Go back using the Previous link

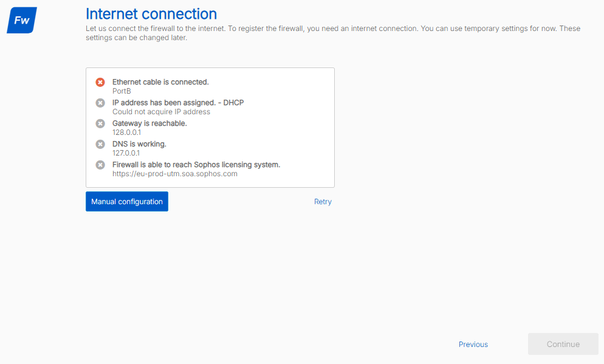[473, 345]
